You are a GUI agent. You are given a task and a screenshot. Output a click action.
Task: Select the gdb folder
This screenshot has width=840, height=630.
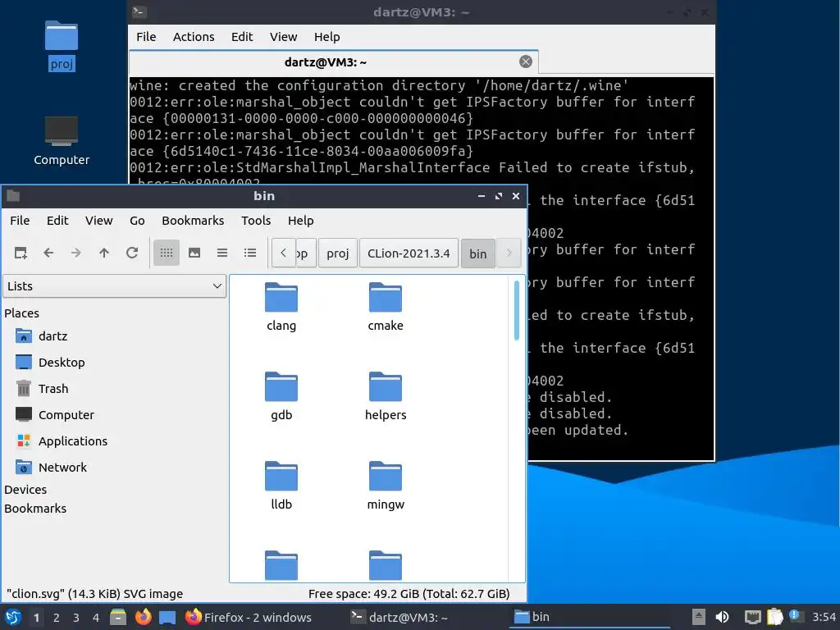pos(281,396)
